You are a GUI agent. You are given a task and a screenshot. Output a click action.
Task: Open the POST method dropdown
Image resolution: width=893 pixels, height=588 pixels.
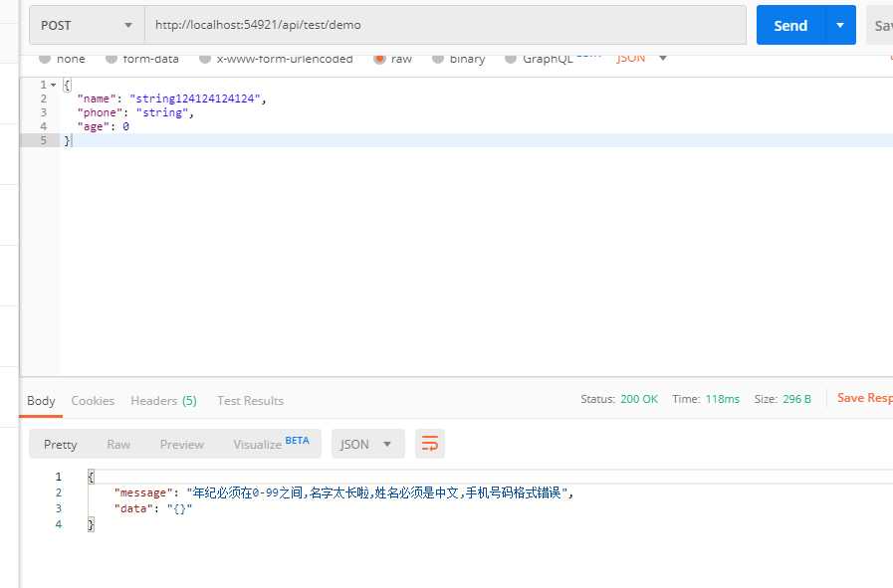point(87,25)
